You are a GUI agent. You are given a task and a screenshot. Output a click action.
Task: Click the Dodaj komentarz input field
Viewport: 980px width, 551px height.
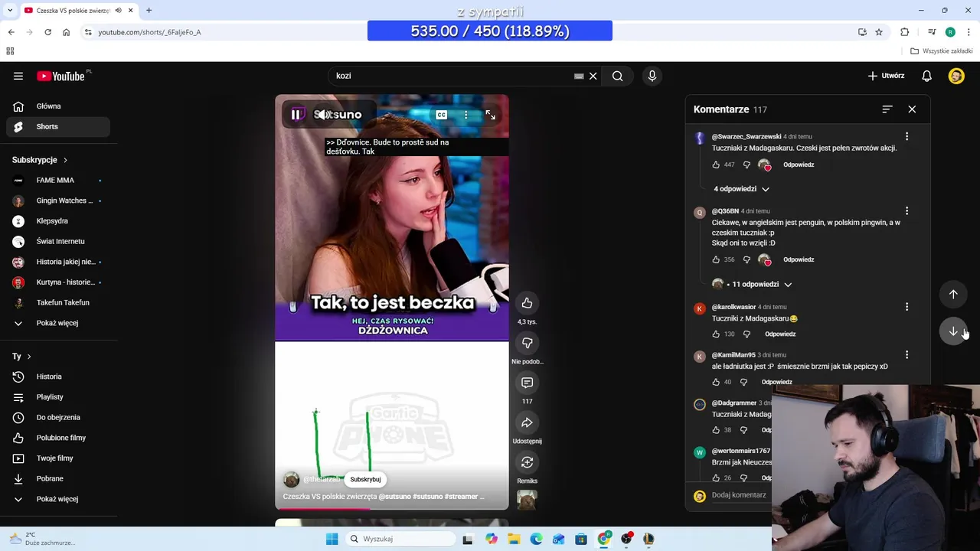(x=739, y=495)
